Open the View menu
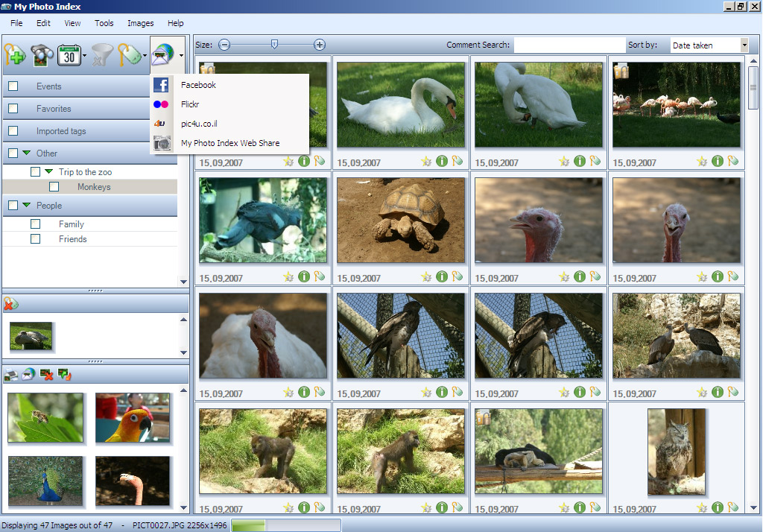This screenshot has width=763, height=532. pyautogui.click(x=72, y=23)
